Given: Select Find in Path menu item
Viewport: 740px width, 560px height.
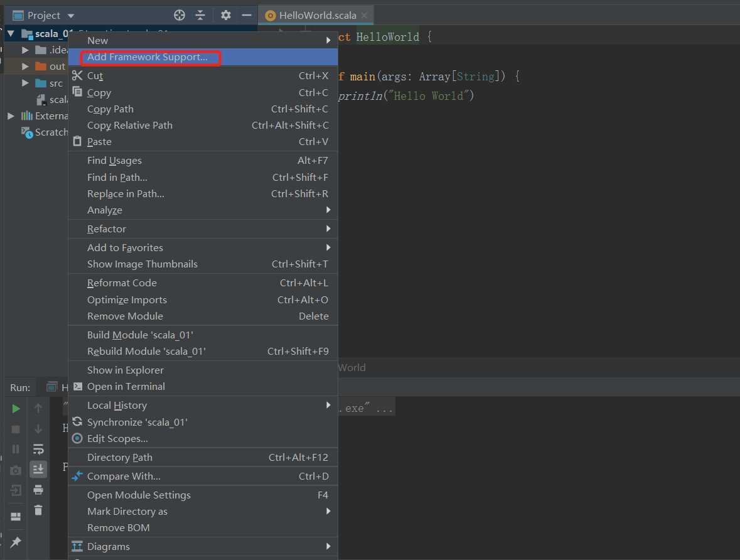Looking at the screenshot, I should pos(203,178).
